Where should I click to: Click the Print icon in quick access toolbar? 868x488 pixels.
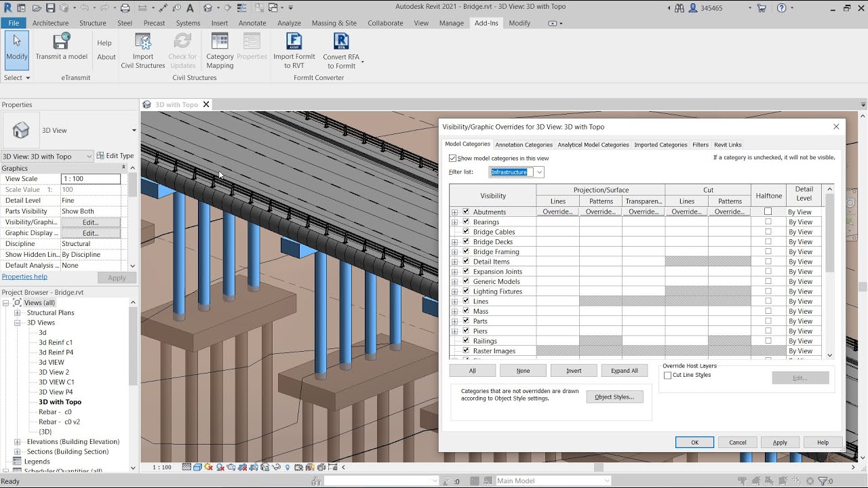pos(125,8)
